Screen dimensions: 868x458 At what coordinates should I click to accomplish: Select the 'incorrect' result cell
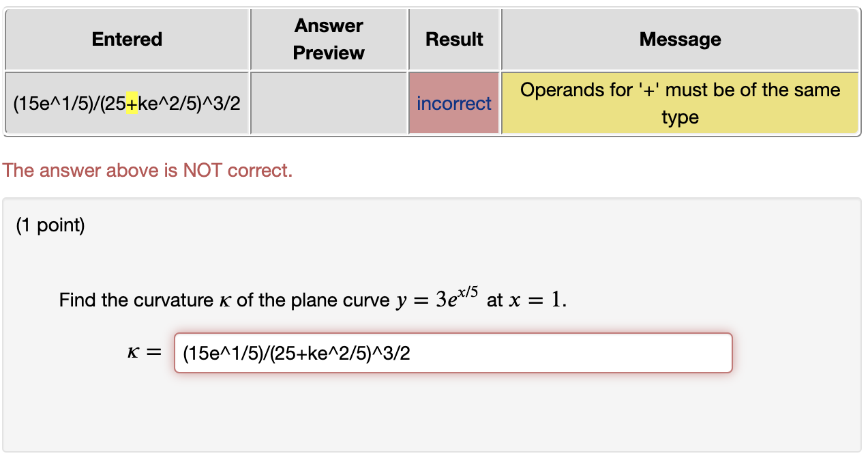click(x=453, y=103)
